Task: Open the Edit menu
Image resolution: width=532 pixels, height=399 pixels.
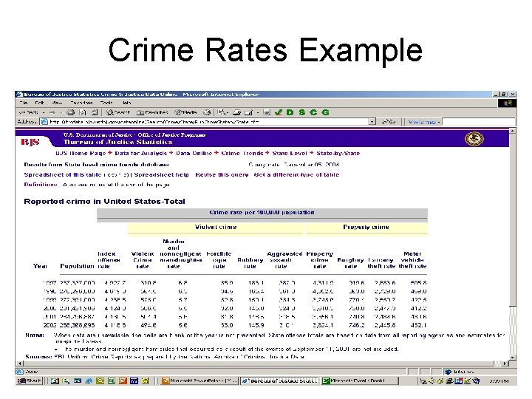Action: click(x=39, y=103)
